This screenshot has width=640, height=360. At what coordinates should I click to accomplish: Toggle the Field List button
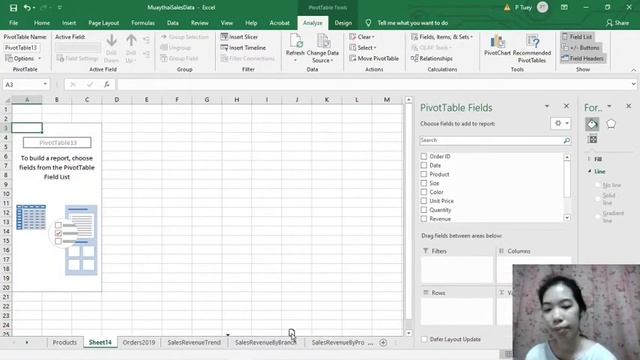click(x=577, y=37)
